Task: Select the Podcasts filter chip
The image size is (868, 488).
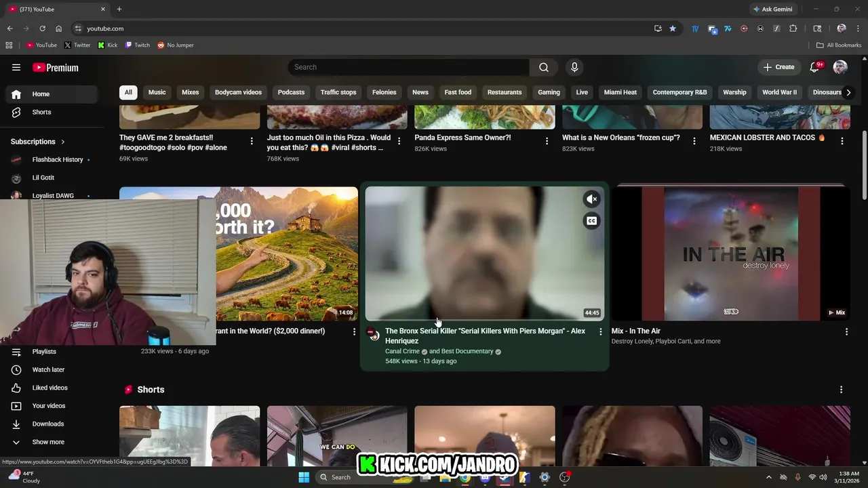Action: point(291,92)
